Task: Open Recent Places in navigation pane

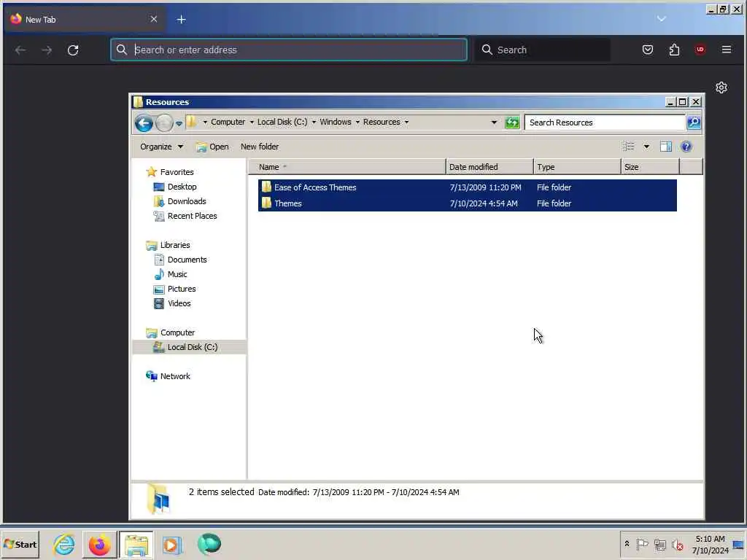Action: click(192, 216)
